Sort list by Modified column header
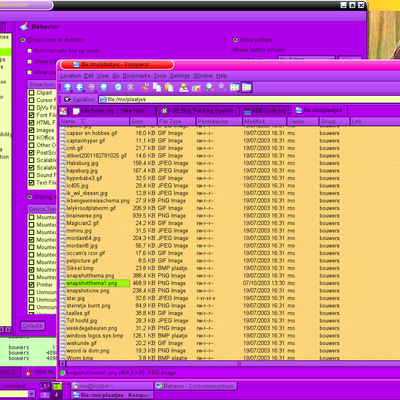Viewport: 400px width, 400px height. [x=264, y=122]
